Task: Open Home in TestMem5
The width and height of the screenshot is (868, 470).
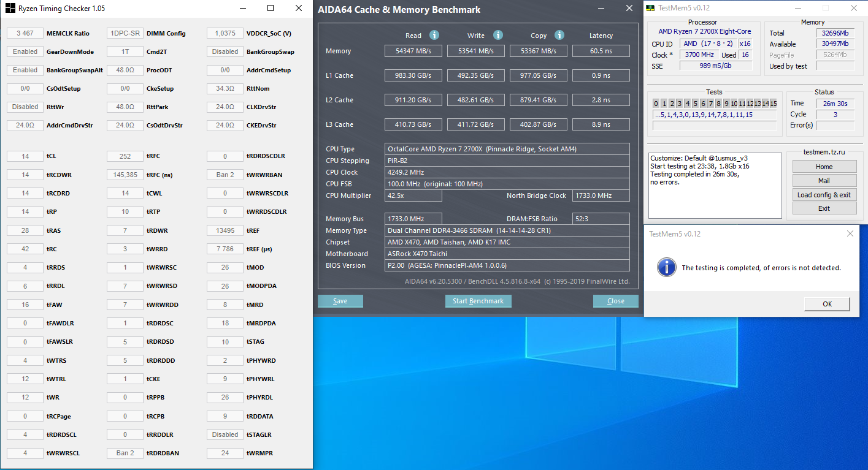Action: pos(824,167)
